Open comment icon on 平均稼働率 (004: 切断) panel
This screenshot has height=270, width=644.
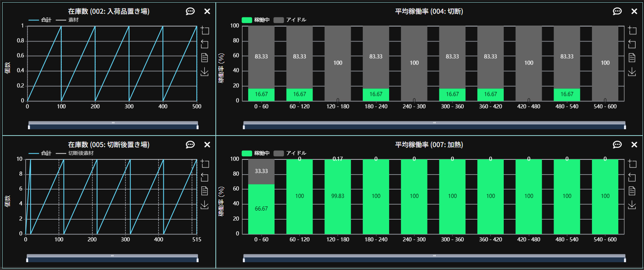[617, 11]
